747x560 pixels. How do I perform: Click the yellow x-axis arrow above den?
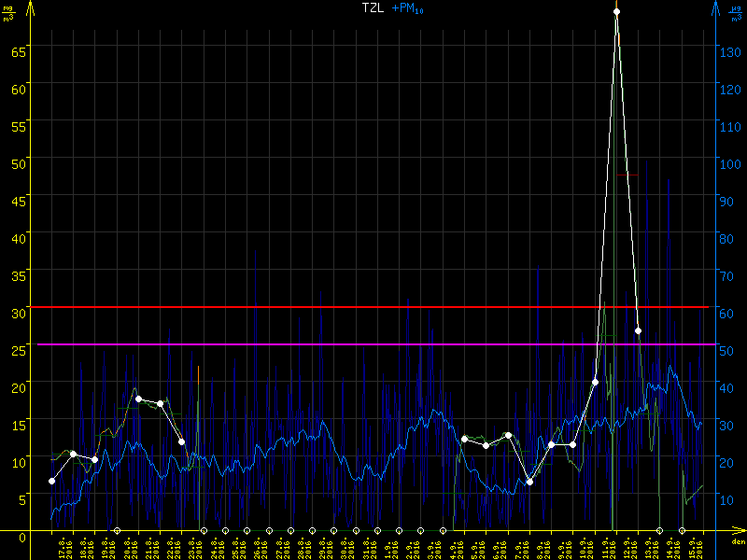tap(739, 531)
